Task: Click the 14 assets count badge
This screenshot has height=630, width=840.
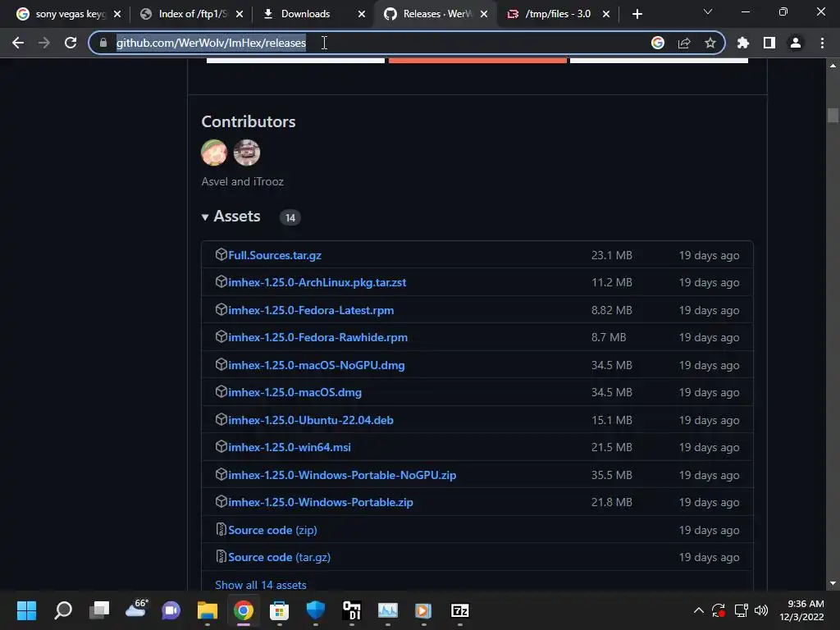Action: point(290,217)
